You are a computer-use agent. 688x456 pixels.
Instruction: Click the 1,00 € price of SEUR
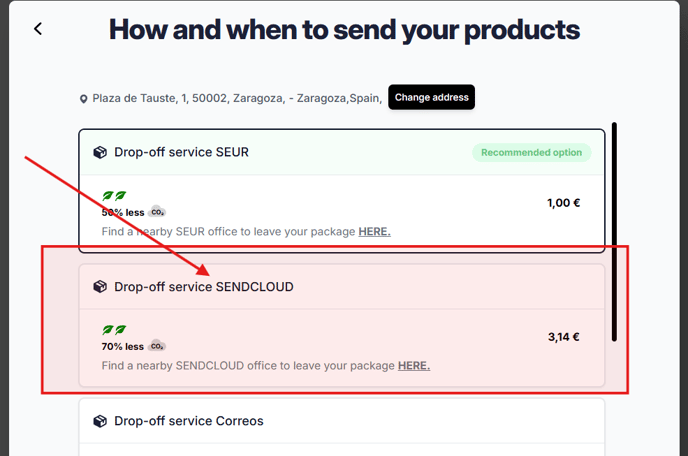563,203
